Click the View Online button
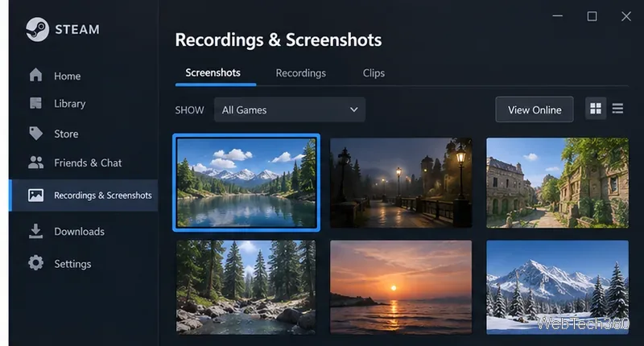Viewport: 644px width, 346px height. (x=535, y=109)
